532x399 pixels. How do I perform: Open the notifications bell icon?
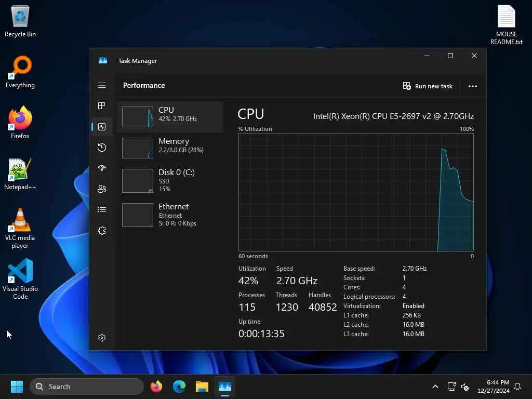click(518, 387)
